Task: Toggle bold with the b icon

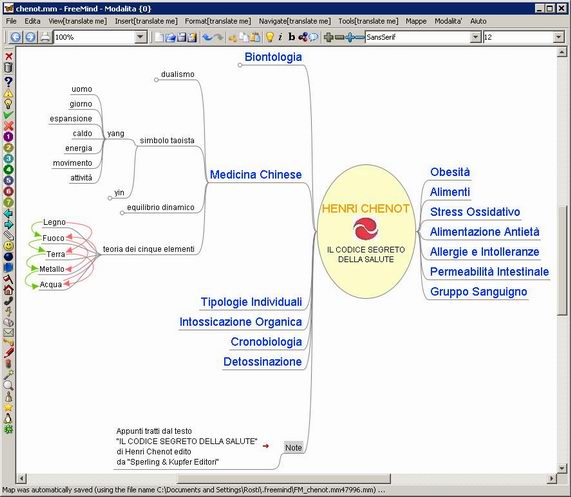Action: (291, 37)
